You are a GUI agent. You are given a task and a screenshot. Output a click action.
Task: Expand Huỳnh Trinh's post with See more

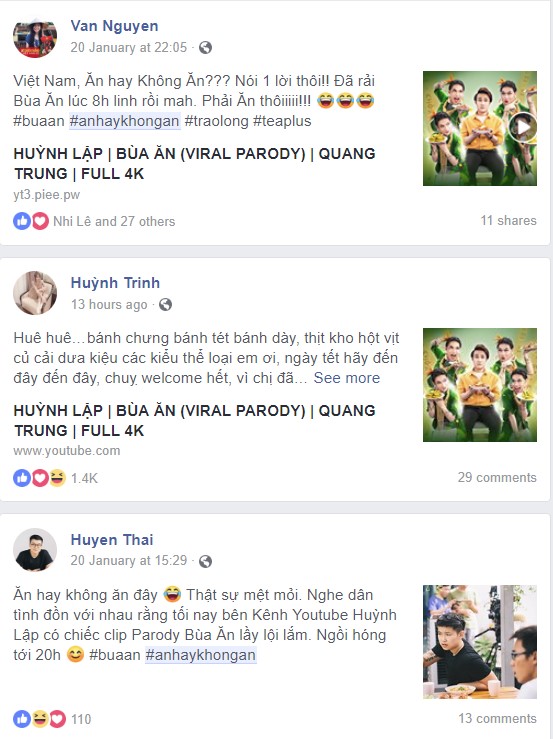(347, 378)
